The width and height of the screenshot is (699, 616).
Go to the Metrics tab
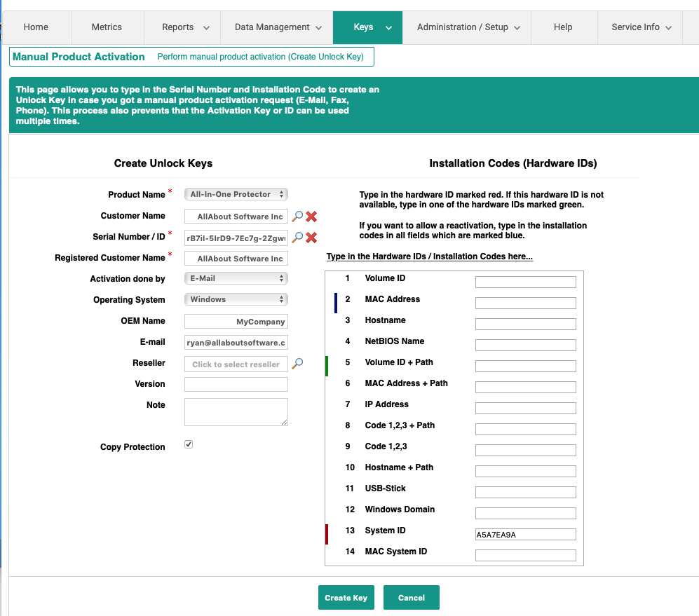(x=107, y=27)
